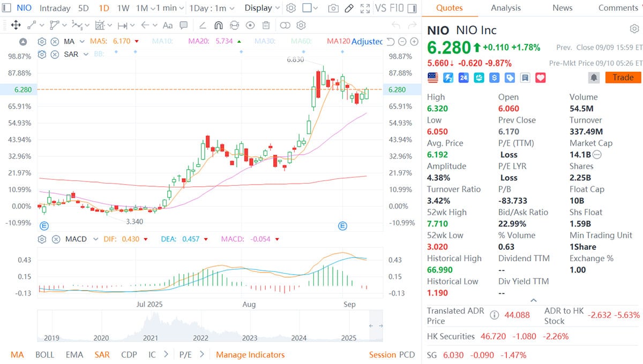Click the blue 24-hour trading badge icon
Screen dimensions: 643x364
pos(463,78)
